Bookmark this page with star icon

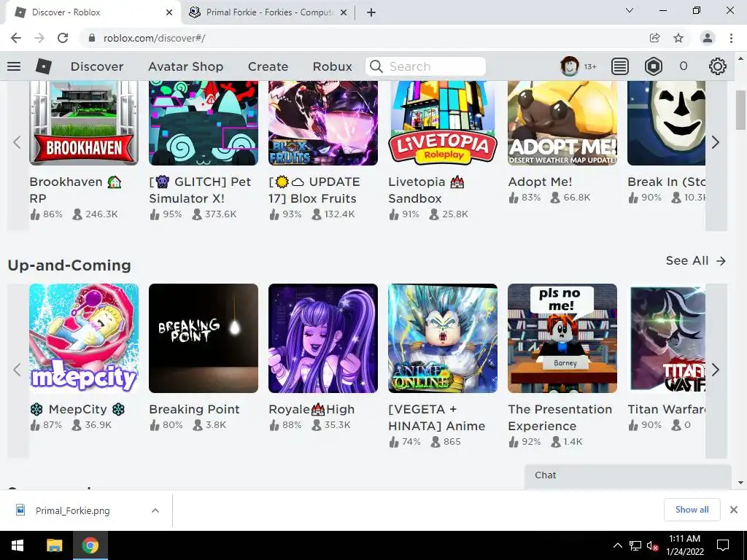[678, 38]
